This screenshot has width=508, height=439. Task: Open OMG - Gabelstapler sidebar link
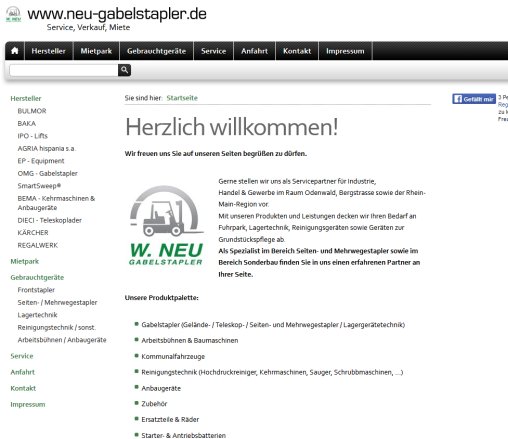(x=48, y=173)
